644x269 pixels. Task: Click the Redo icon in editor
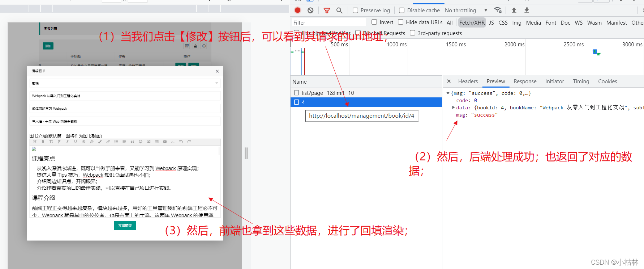tap(189, 142)
